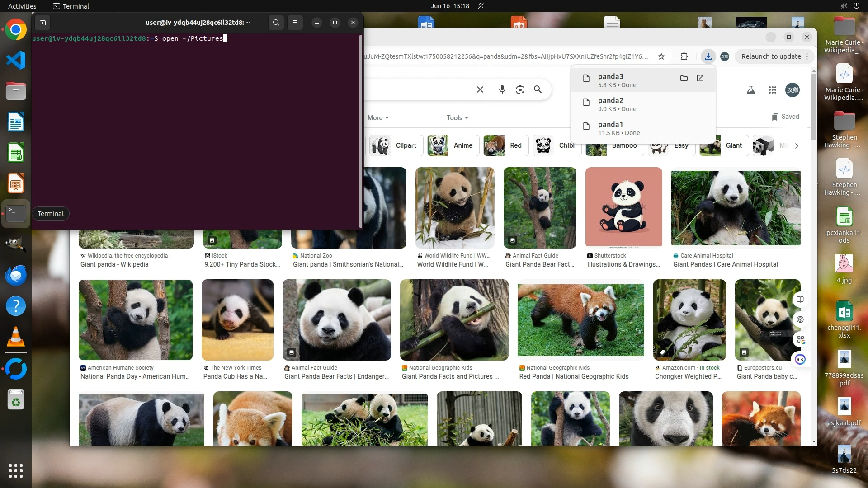868x488 pixels.
Task: Open terminal hamburger menu
Action: (295, 23)
